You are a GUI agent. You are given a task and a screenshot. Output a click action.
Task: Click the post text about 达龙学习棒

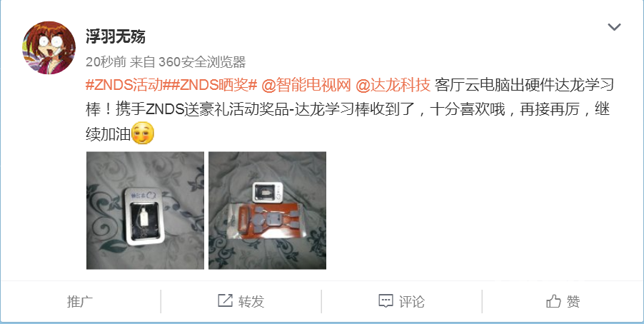348,109
